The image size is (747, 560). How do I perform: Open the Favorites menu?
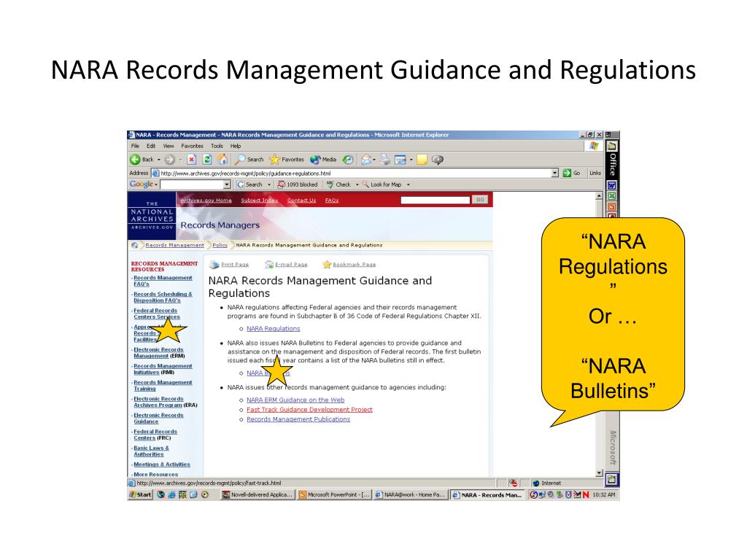coord(192,146)
